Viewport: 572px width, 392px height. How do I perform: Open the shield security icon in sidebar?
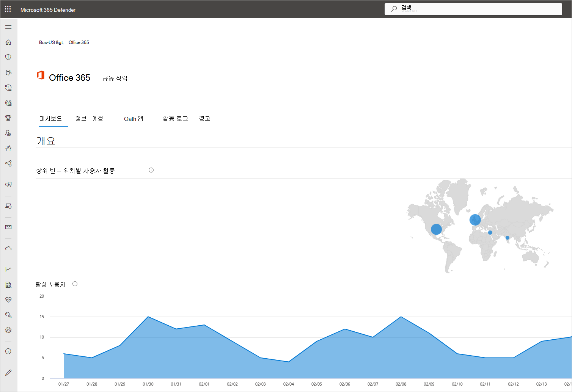coord(8,57)
